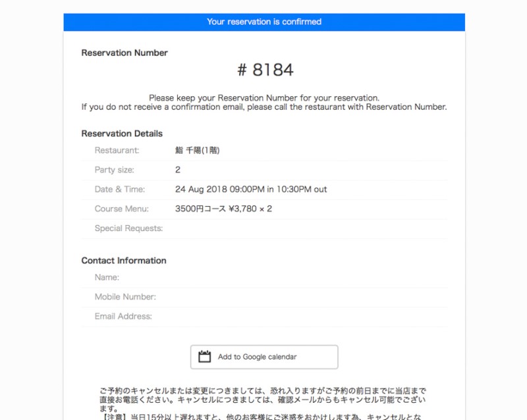Click the Reservation Number heading
Screen dimensions: 527x420
pyautogui.click(x=125, y=53)
